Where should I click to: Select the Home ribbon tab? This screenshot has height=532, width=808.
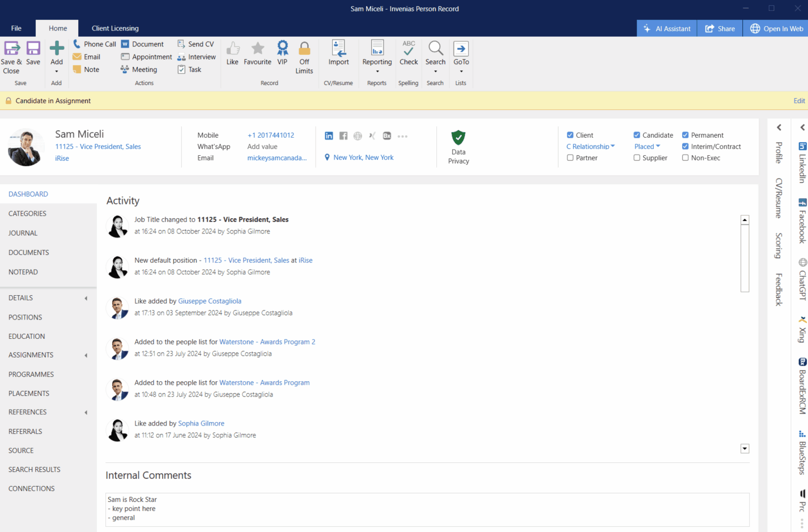pyautogui.click(x=58, y=28)
